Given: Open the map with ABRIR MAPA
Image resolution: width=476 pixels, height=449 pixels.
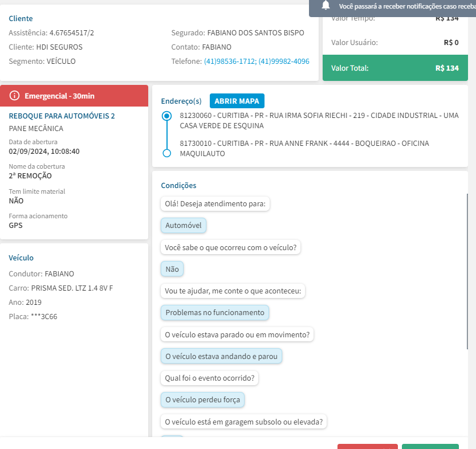Looking at the screenshot, I should (x=237, y=101).
